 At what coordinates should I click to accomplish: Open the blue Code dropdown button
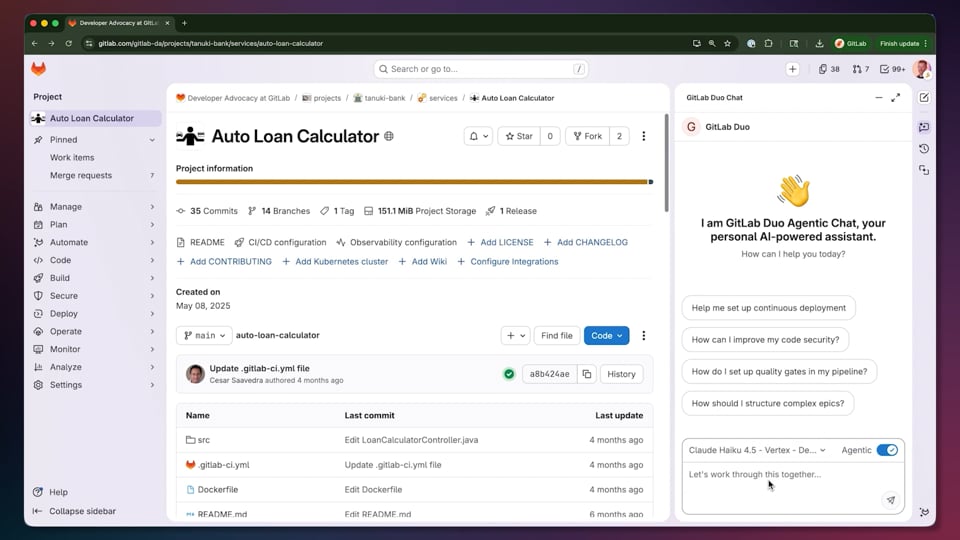pyautogui.click(x=606, y=336)
